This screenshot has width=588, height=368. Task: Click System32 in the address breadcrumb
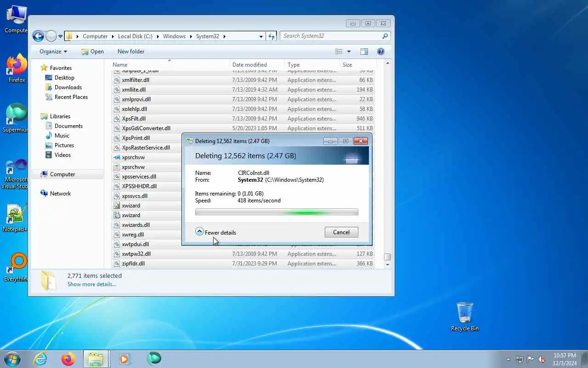207,36
